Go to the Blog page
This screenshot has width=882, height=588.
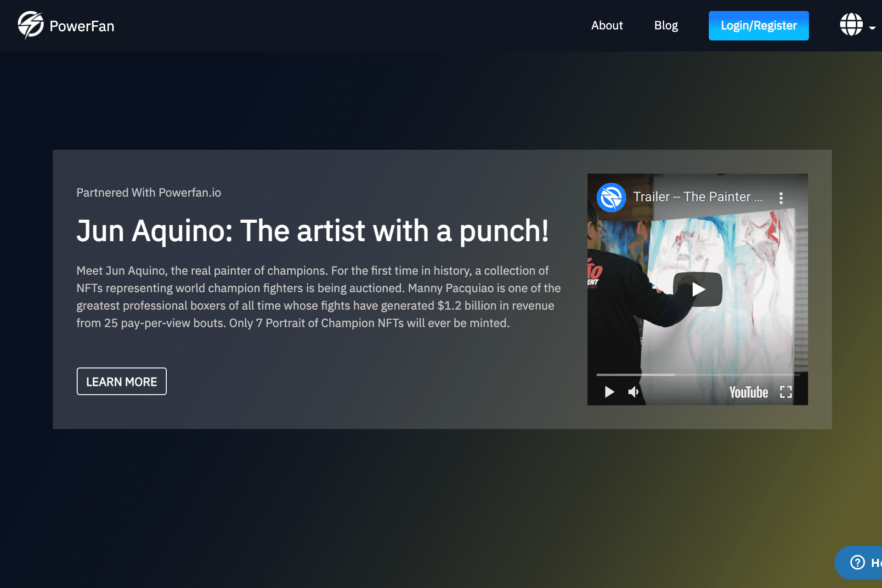click(666, 26)
